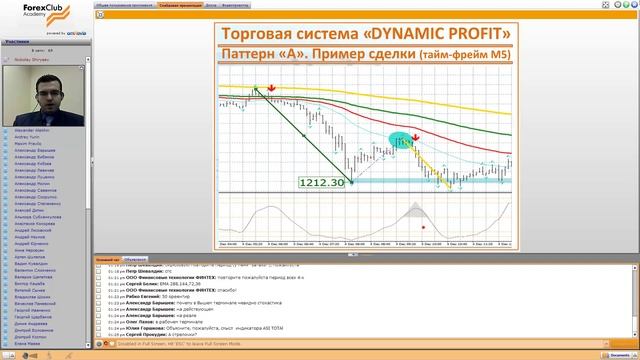Click presenter icon beside Nikolay Shiryaev
The image size is (640, 360).
pyautogui.click(x=6, y=60)
